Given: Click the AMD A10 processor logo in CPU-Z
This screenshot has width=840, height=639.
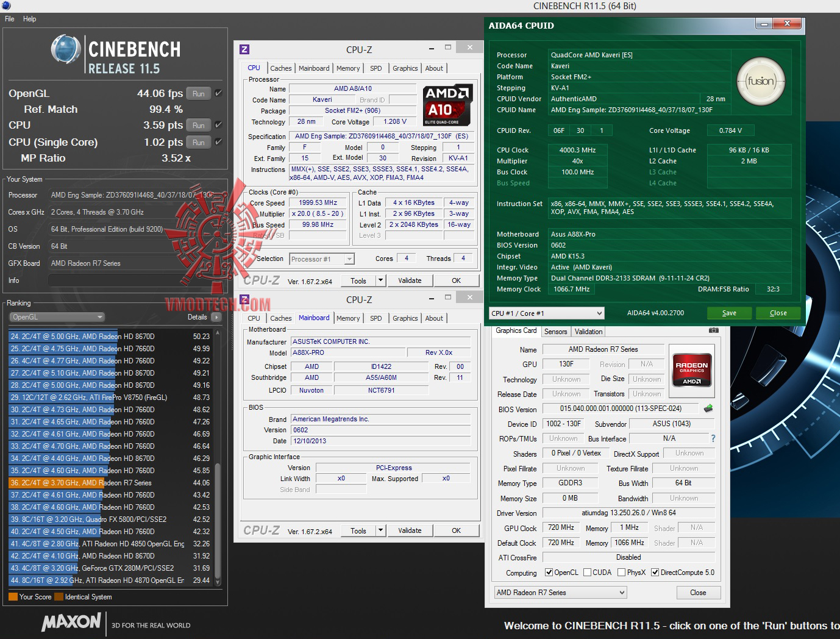Looking at the screenshot, I should [447, 105].
